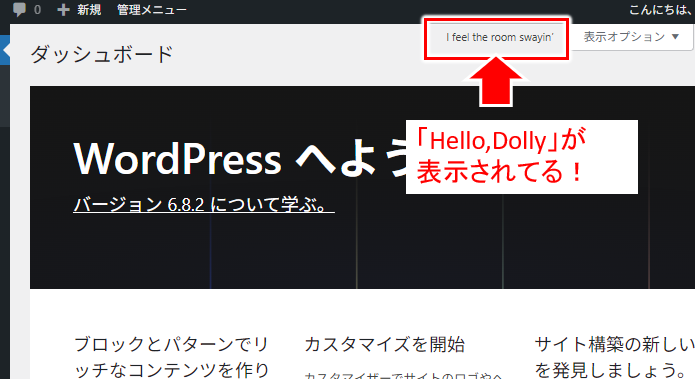Click the I feel the room swayin' lyric

point(500,38)
